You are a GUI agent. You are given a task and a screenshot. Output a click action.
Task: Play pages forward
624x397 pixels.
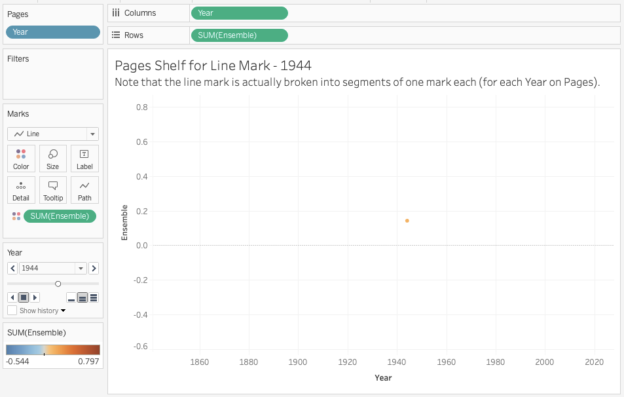35,297
